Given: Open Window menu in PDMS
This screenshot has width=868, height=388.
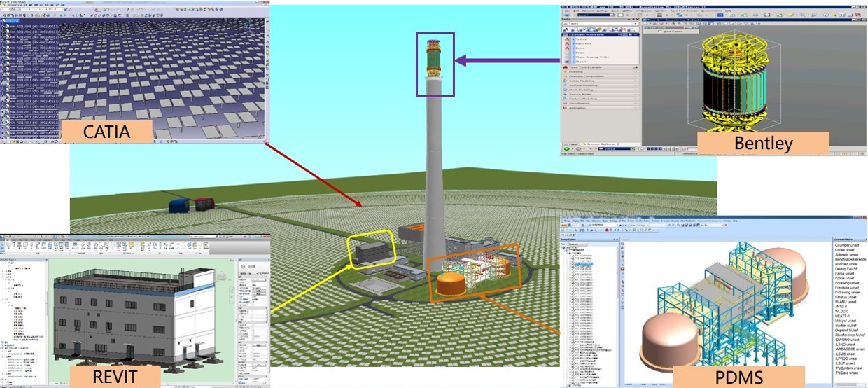Looking at the screenshot, I should pyautogui.click(x=727, y=221).
